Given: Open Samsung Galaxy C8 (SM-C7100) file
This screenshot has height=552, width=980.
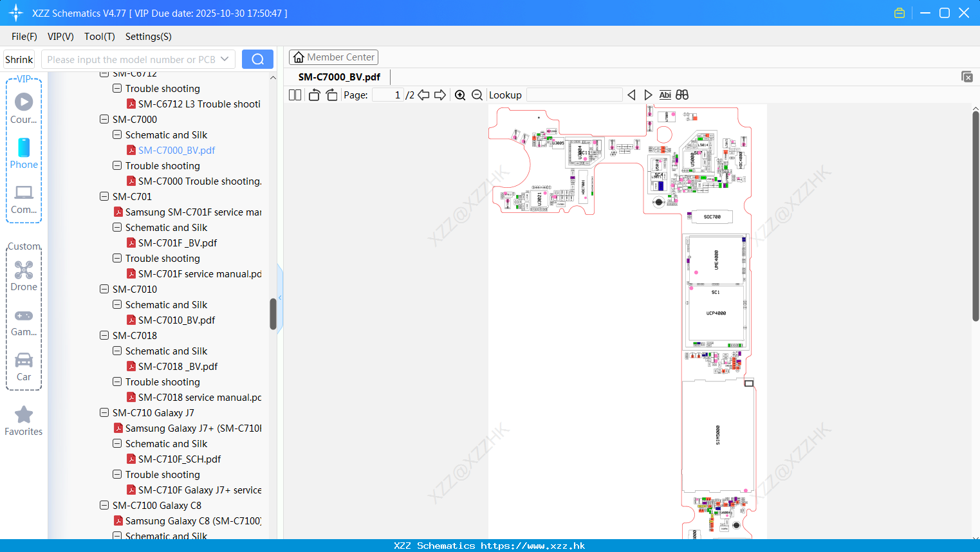Looking at the screenshot, I should tap(193, 520).
